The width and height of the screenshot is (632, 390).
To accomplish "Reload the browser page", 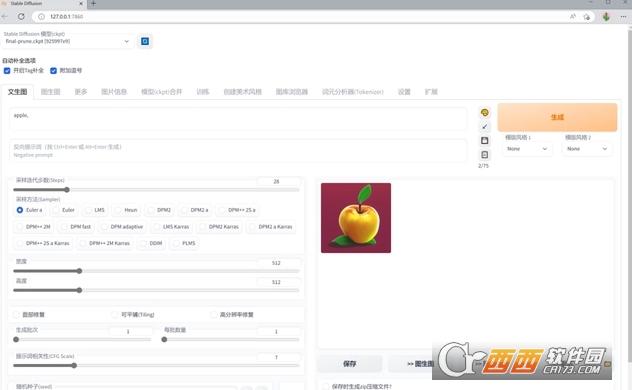I will (21, 17).
